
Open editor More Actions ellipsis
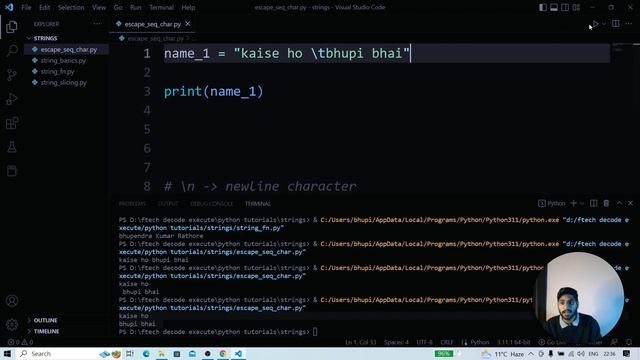(x=629, y=24)
